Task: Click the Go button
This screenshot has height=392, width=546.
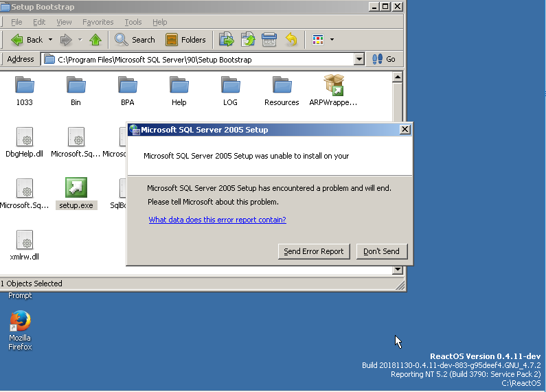Action: 384,59
